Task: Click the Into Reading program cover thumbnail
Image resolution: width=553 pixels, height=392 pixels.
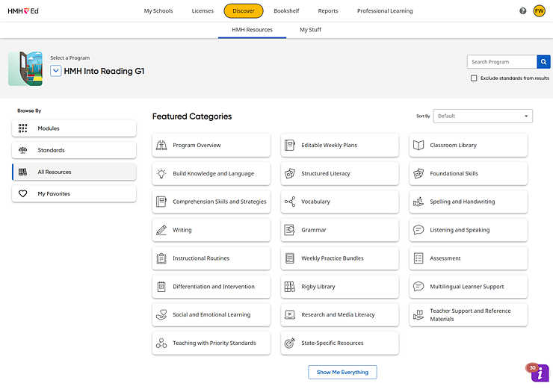Action: coord(25,69)
